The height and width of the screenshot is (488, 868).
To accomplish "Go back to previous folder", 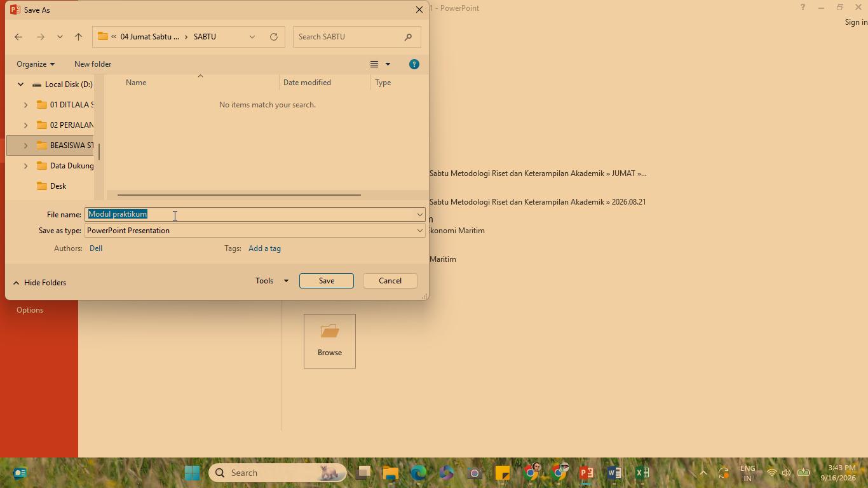I will [18, 37].
